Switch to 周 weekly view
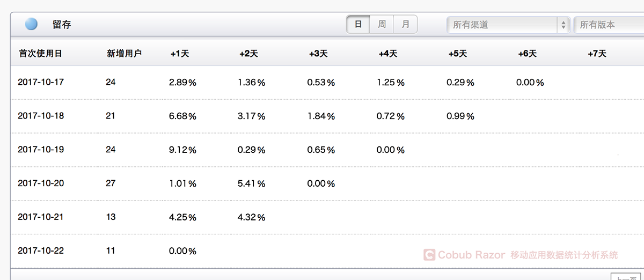Viewport: 644px width, 280px height. point(382,25)
